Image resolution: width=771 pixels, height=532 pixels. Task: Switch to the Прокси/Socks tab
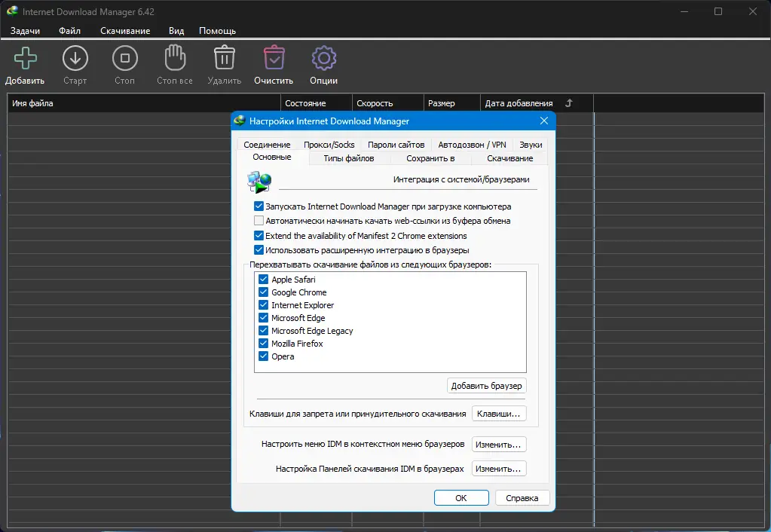(329, 145)
